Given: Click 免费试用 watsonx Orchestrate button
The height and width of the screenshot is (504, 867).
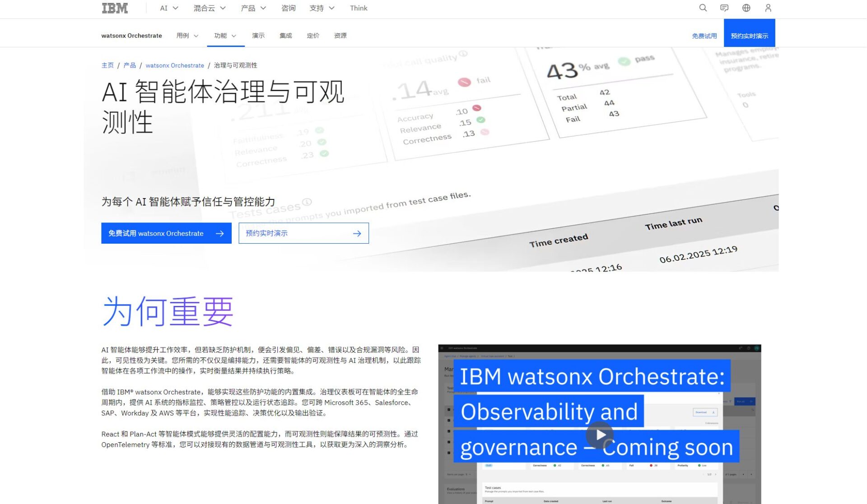Looking at the screenshot, I should pos(166,233).
